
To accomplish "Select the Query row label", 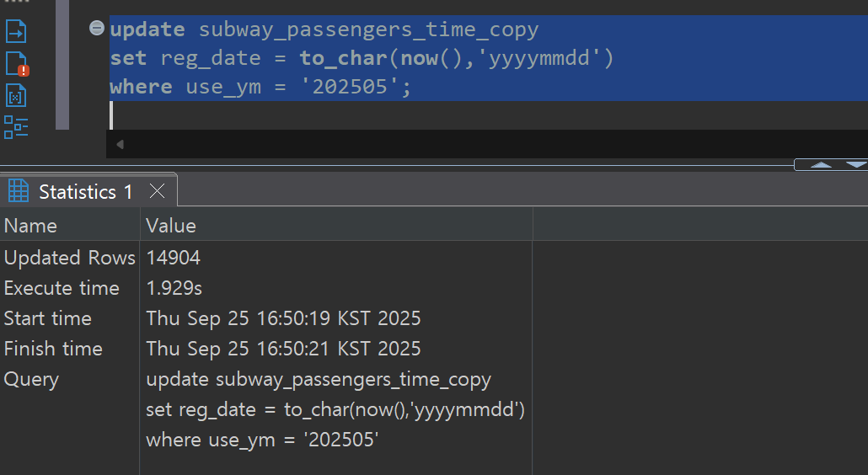I will (x=31, y=379).
